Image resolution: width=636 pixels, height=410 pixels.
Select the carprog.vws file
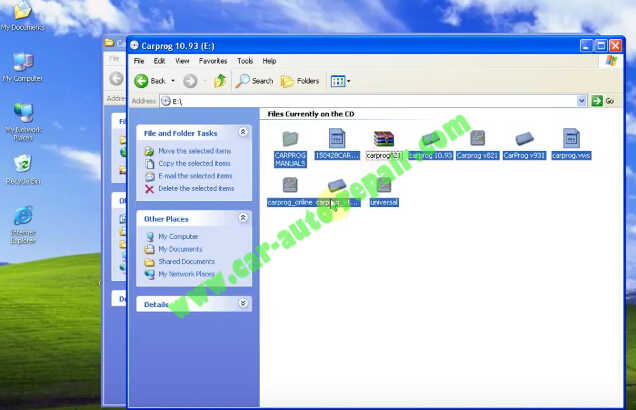tap(571, 144)
